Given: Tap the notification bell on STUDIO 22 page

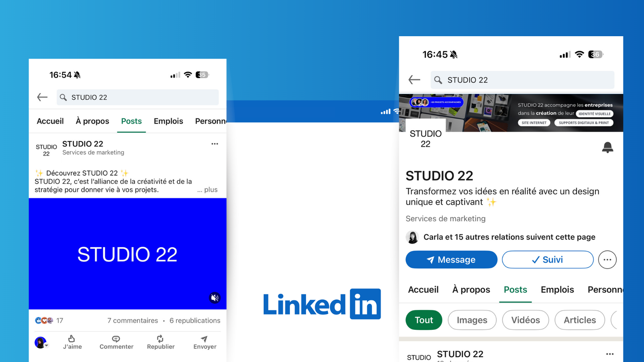Looking at the screenshot, I should point(607,147).
